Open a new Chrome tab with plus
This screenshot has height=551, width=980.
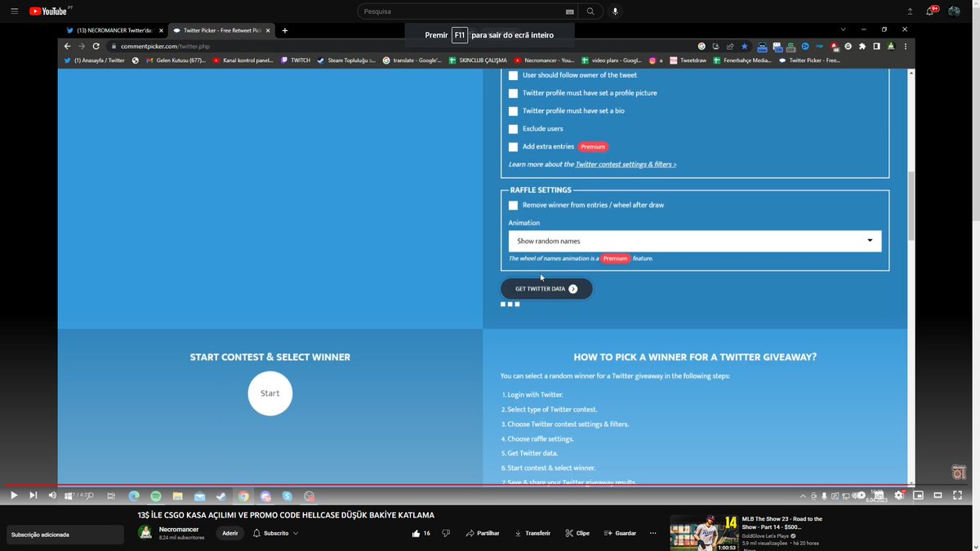pos(284,30)
